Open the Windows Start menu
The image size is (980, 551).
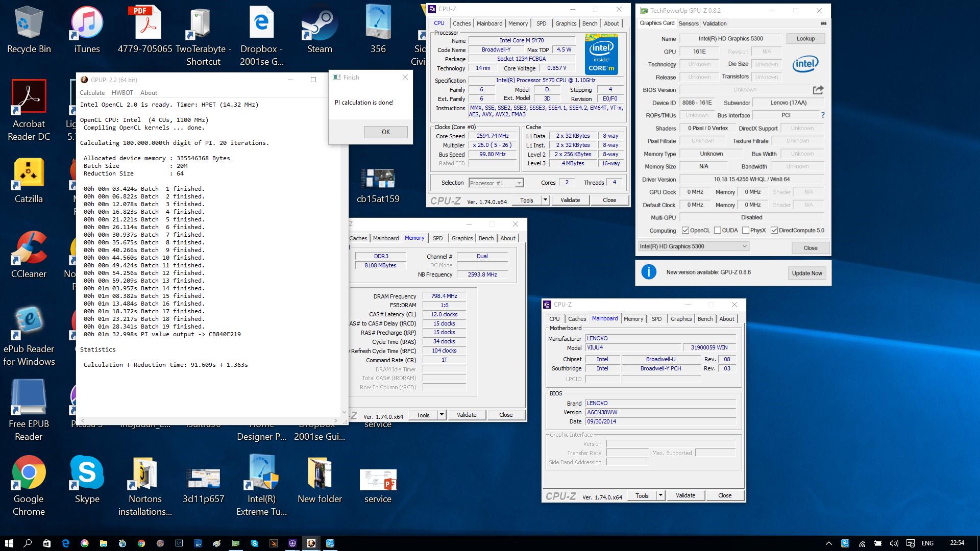(9, 543)
